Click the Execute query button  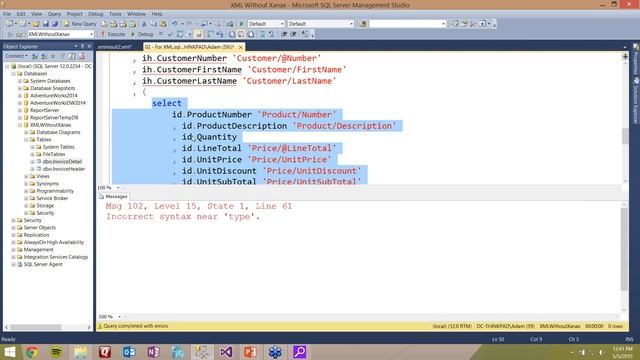[113, 34]
